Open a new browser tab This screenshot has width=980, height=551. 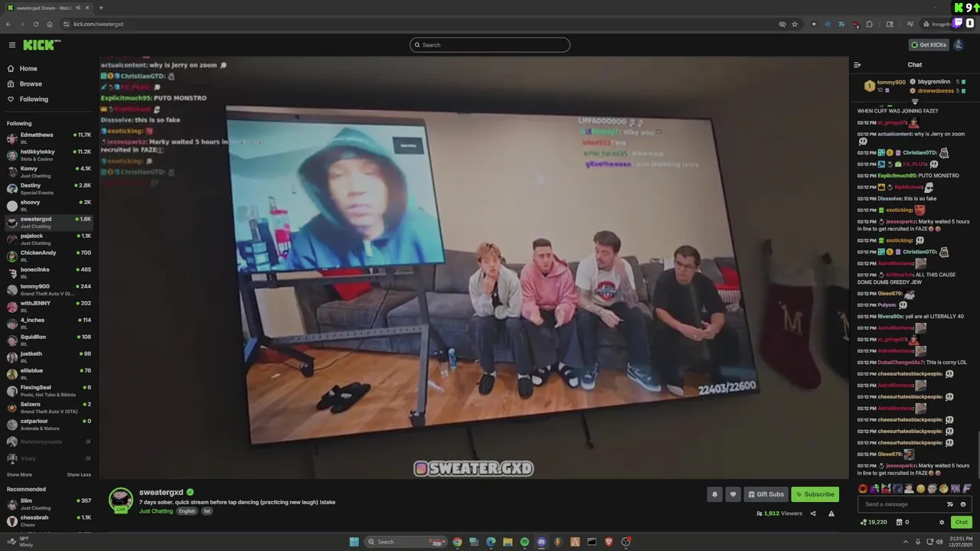[100, 8]
